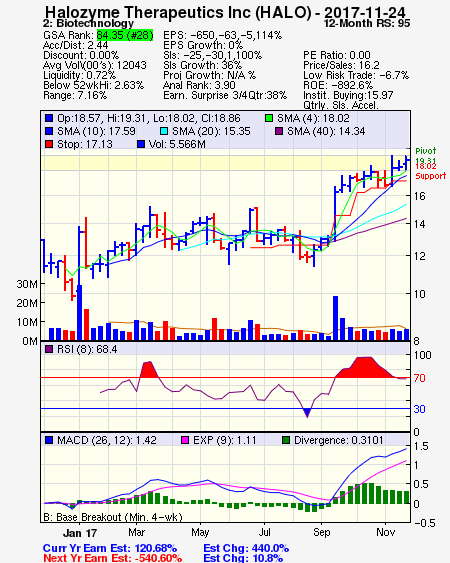
Task: Click the blue RSI 30 threshold label
Action: [419, 409]
